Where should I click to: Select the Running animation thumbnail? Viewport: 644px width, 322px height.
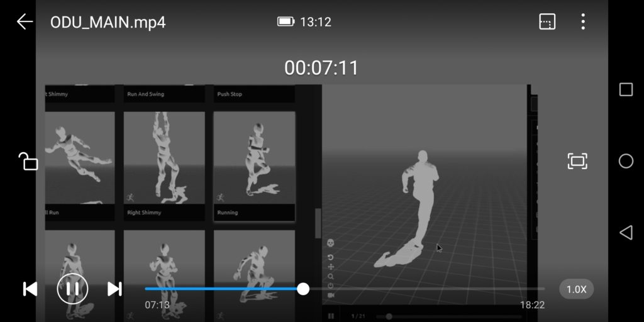click(x=254, y=158)
